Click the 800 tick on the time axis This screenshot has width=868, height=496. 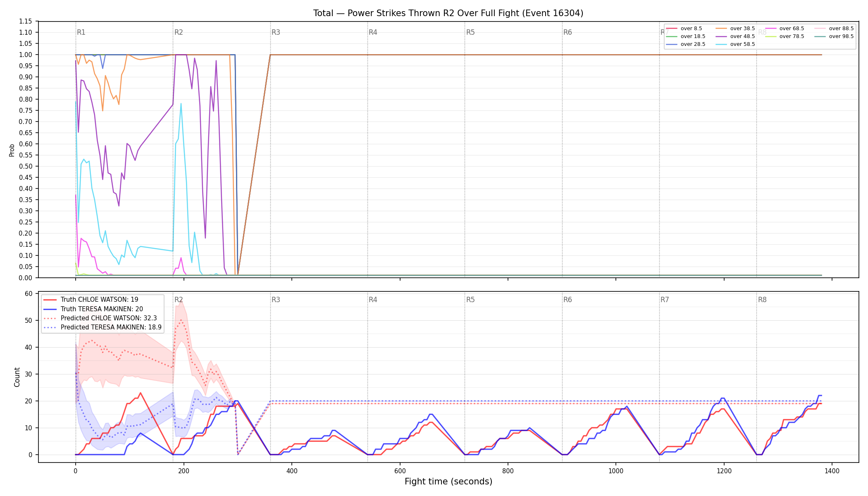tap(508, 471)
